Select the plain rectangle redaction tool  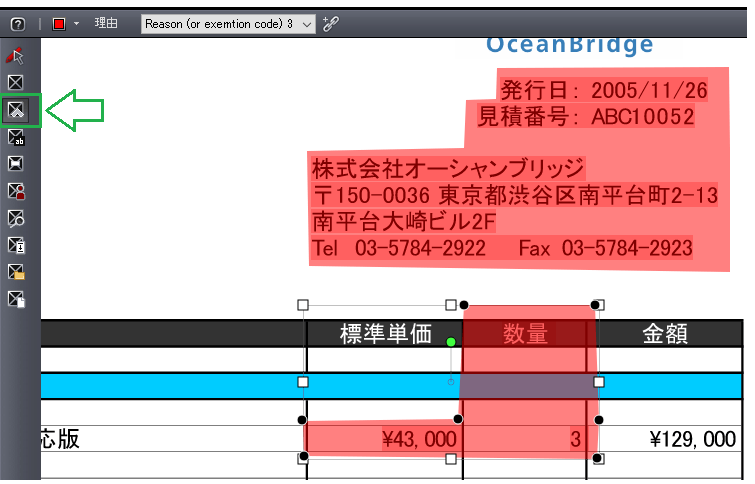(15, 82)
